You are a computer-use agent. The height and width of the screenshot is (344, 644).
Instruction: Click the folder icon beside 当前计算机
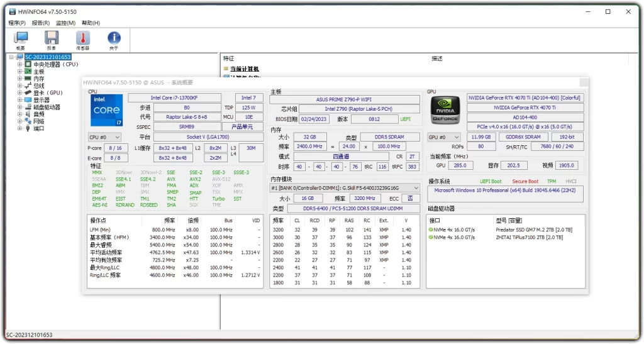[x=226, y=69]
